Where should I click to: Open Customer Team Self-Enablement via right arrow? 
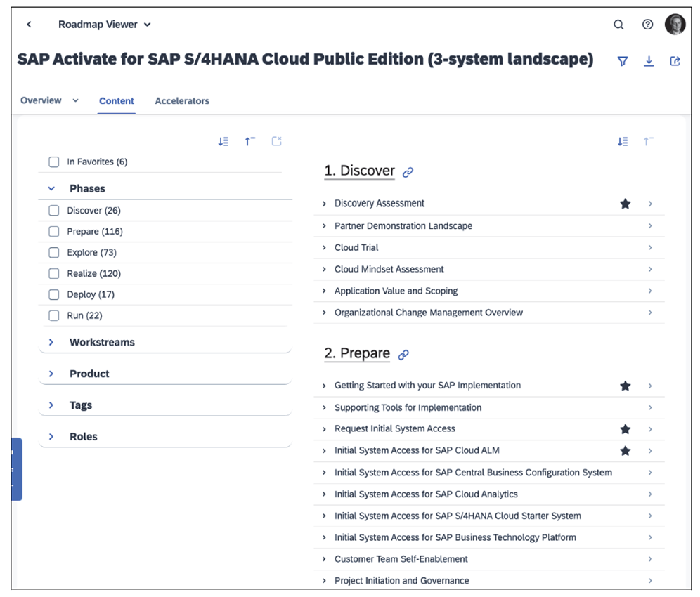(650, 559)
